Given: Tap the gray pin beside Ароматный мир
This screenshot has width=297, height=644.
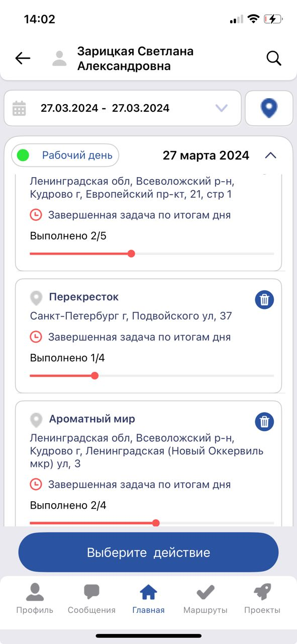Looking at the screenshot, I should [36, 420].
